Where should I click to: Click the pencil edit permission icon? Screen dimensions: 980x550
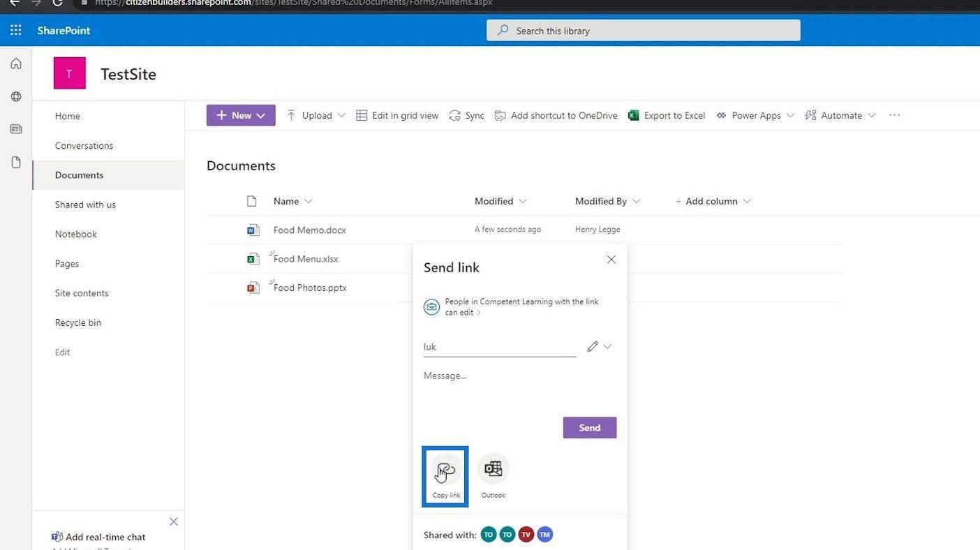pyautogui.click(x=593, y=346)
